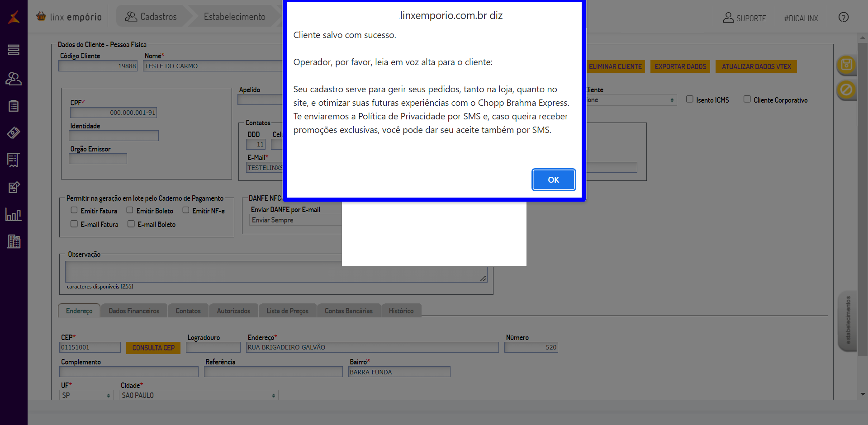Enable Emitir Fatura checkbox
This screenshot has width=868, height=425.
point(74,210)
